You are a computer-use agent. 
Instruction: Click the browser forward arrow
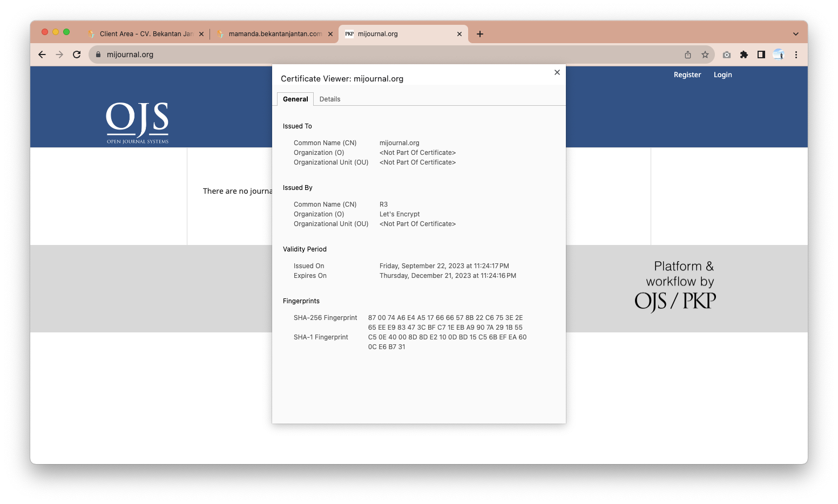coord(59,55)
